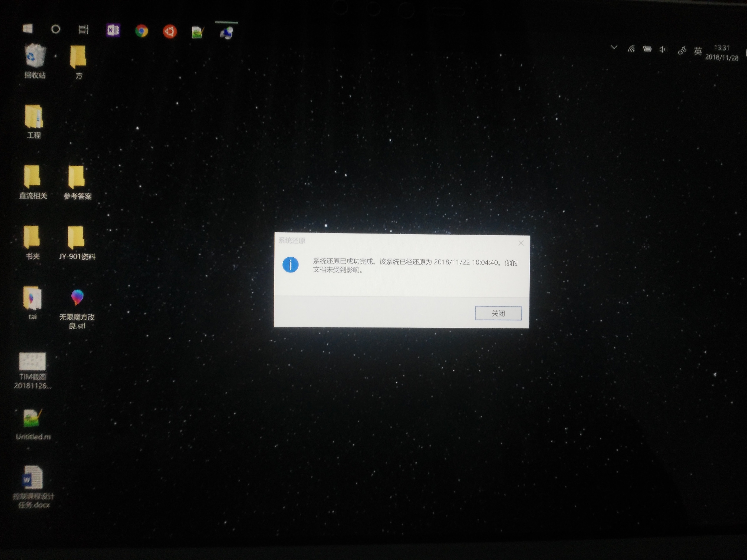Viewport: 747px width, 560px height.
Task: Open Cortana search circle icon
Action: [x=56, y=29]
